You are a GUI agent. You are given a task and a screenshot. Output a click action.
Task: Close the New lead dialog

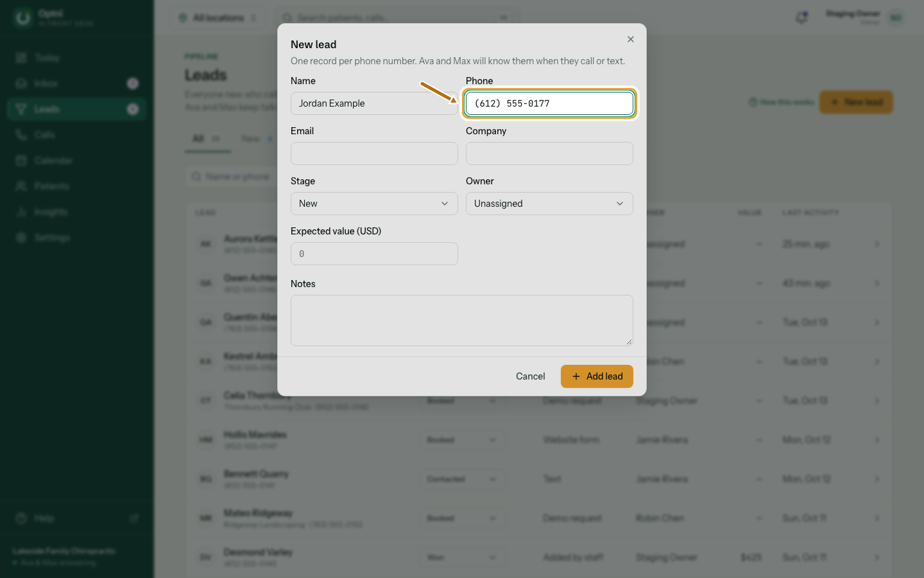(x=631, y=39)
